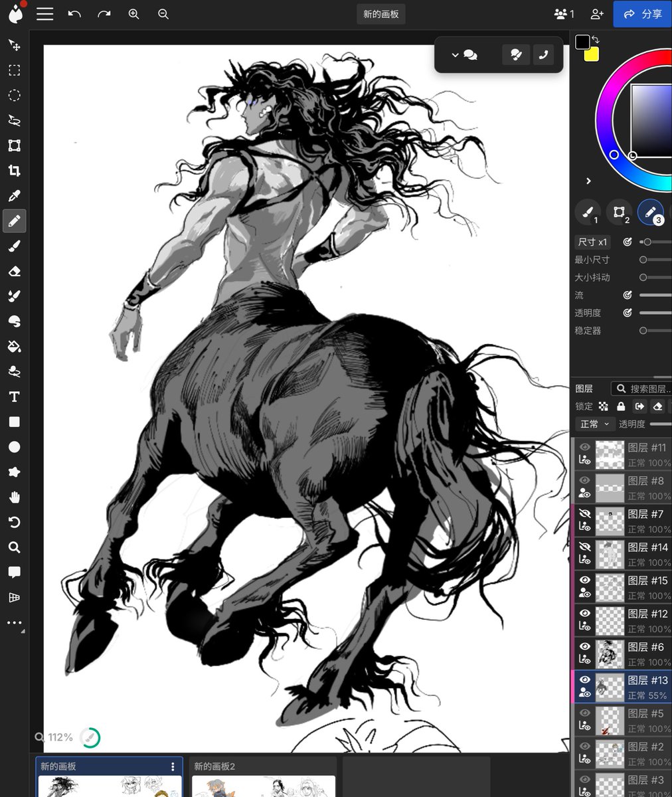Hide layer 图层 #12
Viewport: 672px width, 797px height.
point(584,613)
